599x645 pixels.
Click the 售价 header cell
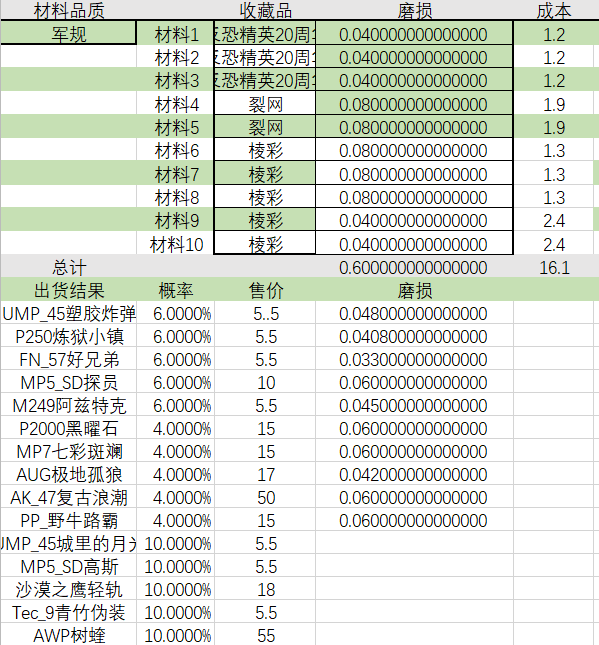coord(265,290)
